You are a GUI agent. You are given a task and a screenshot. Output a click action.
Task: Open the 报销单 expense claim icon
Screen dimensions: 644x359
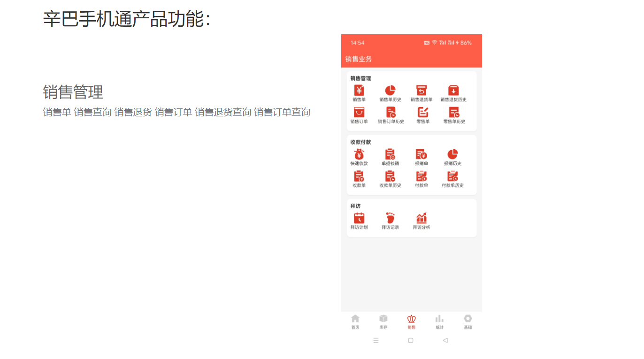(422, 154)
